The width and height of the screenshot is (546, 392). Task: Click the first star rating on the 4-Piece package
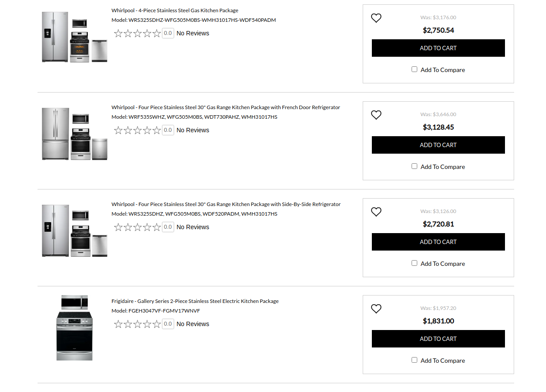tap(118, 33)
